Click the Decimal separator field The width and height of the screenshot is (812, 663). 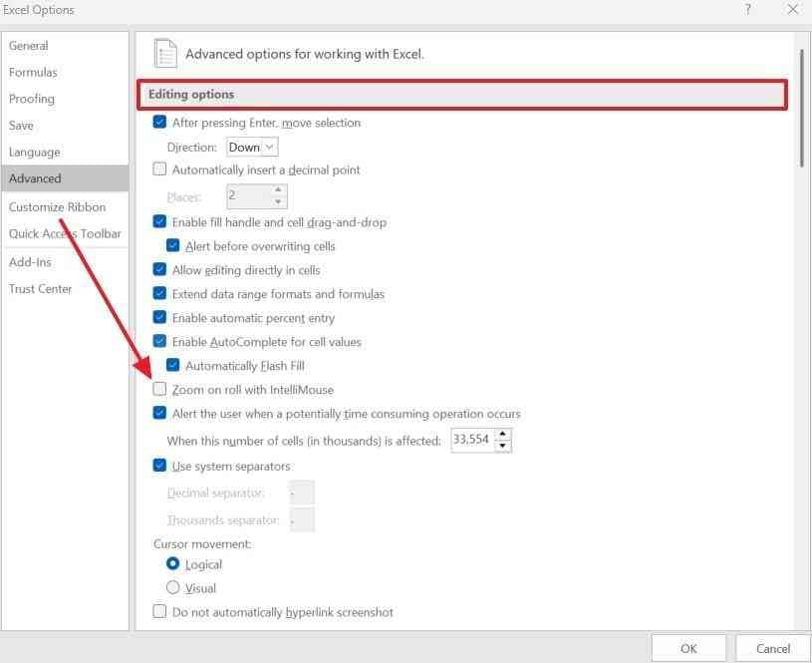coord(302,493)
